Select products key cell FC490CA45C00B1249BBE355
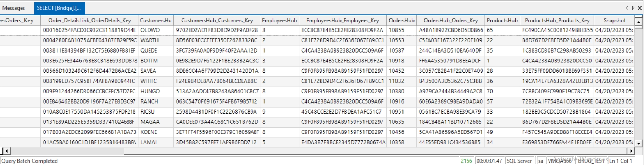644x165 pixels. tap(557, 30)
